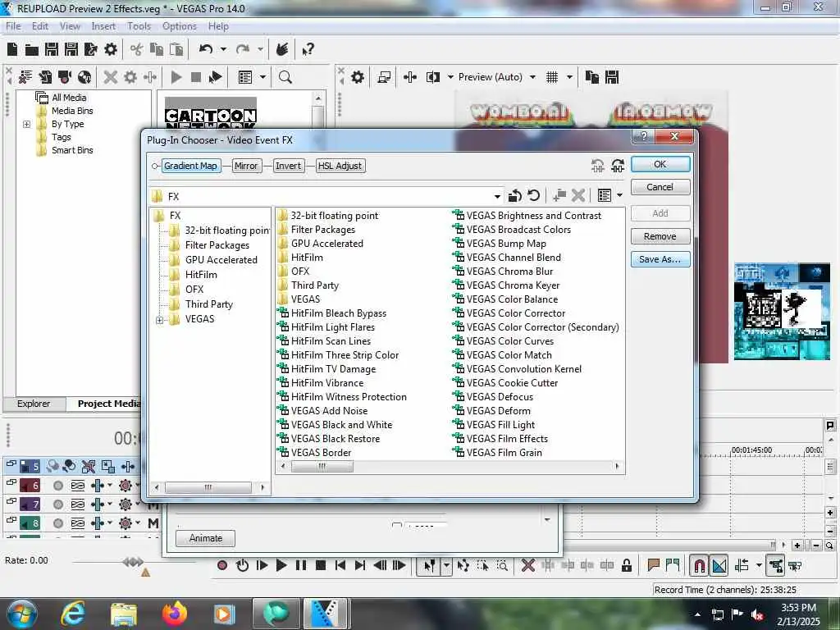Select Gradient Map in the plug-in chain
Screen dimensions: 840x630
click(190, 166)
